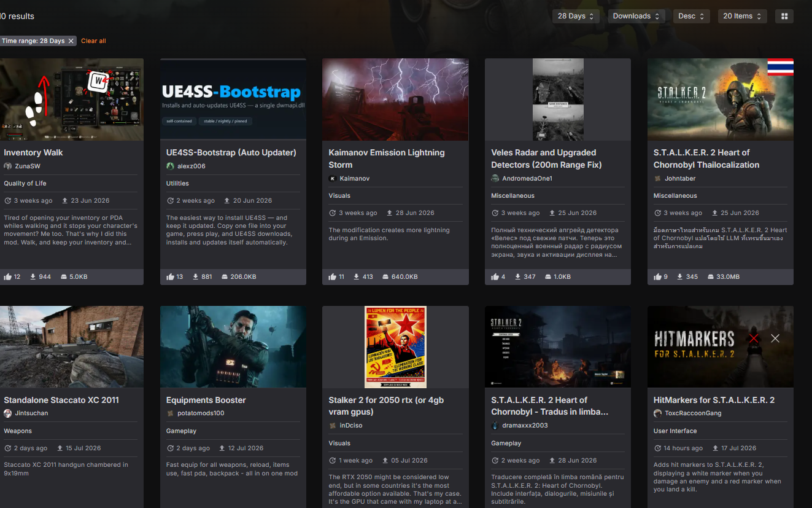Click the thumbs-up icon on Kaimanov Emission card
This screenshot has height=508, width=812.
[x=333, y=277]
